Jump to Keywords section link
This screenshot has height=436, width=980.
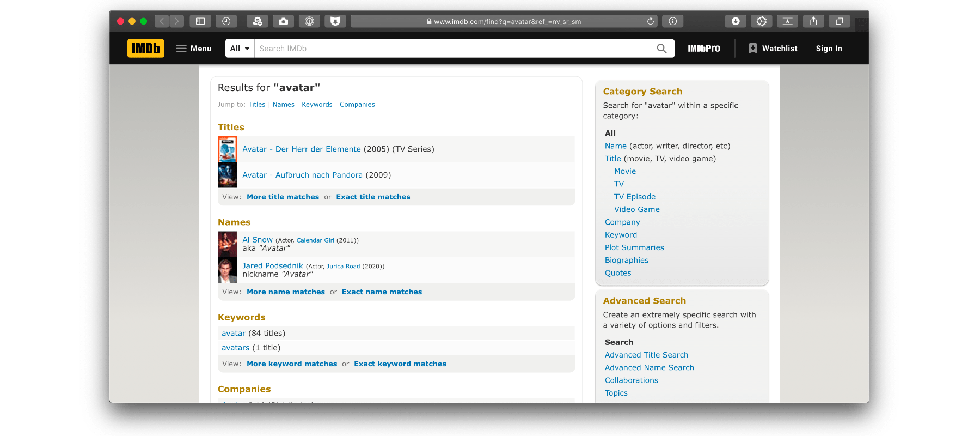[x=317, y=105]
